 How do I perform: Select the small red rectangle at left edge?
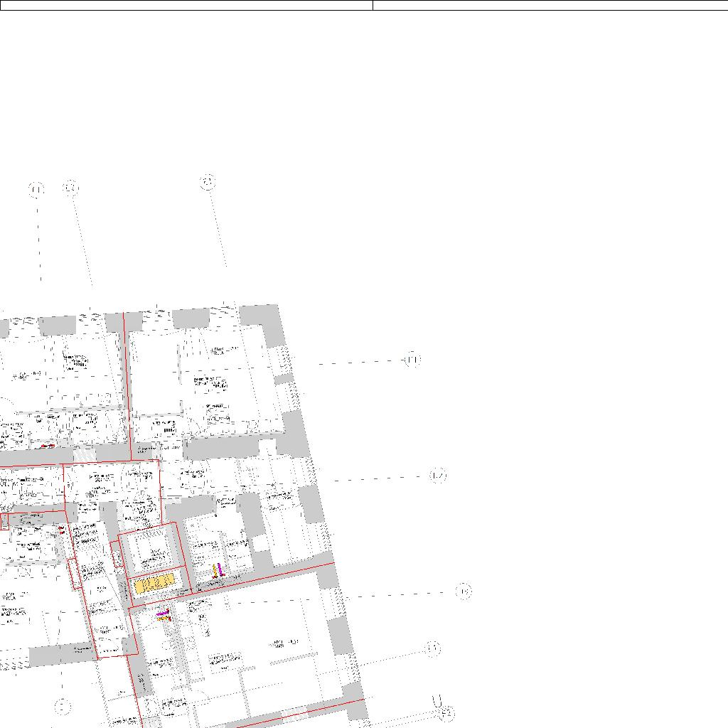click(x=5, y=523)
